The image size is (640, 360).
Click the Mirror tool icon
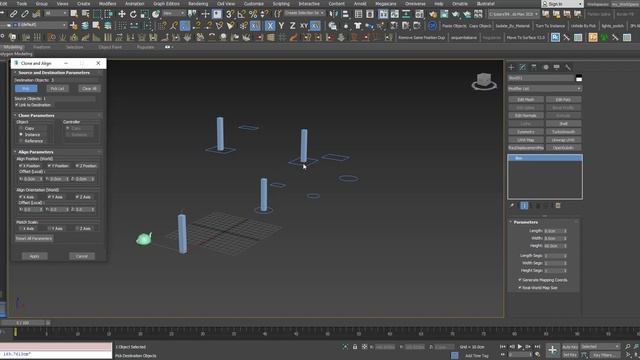[334, 14]
